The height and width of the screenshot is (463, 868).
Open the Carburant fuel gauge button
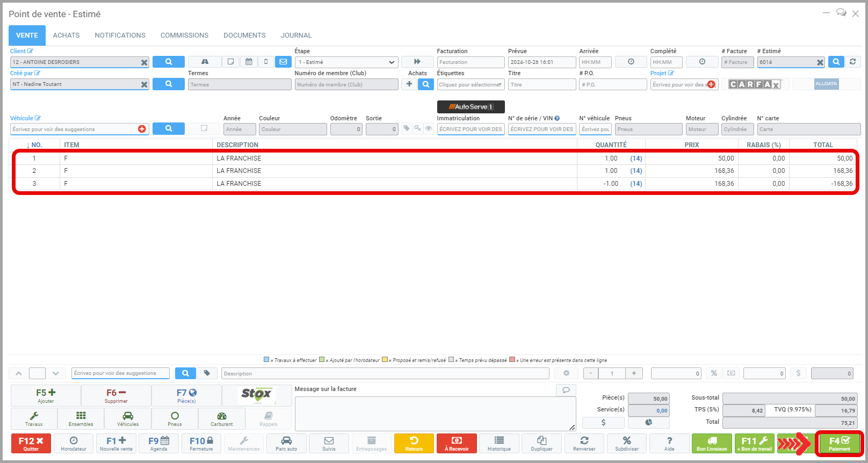(x=221, y=418)
